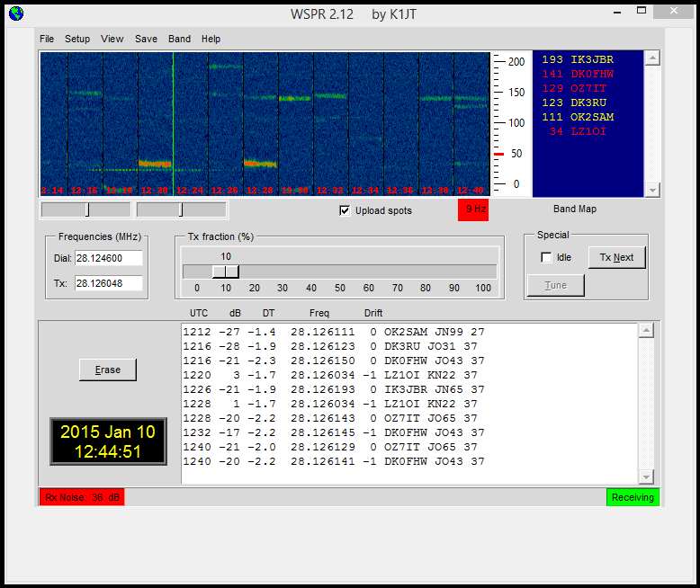Click the Drift column header
The width and height of the screenshot is (700, 588).
[373, 313]
